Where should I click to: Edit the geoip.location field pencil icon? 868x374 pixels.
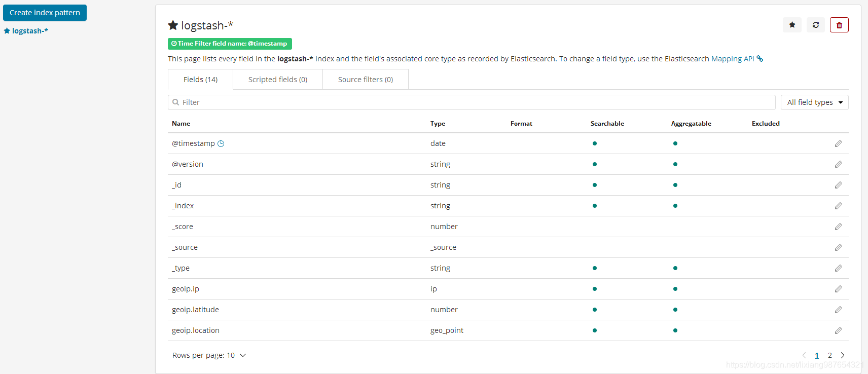pyautogui.click(x=839, y=330)
